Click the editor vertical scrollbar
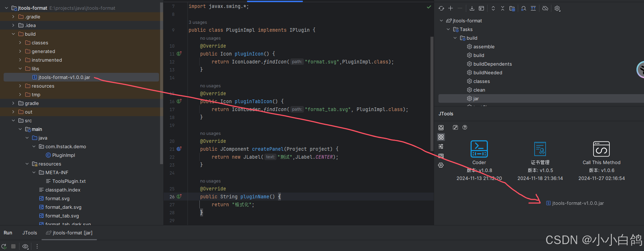The height and width of the screenshot is (251, 644). tap(432, 94)
